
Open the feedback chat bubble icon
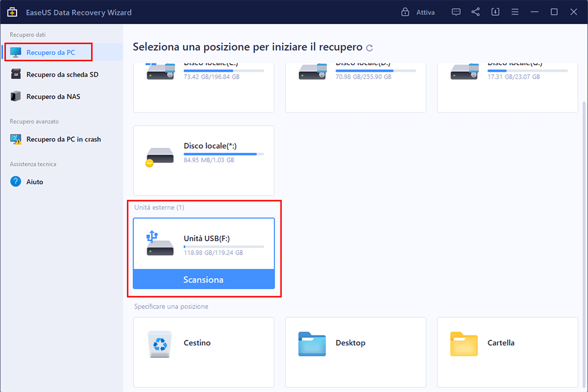456,12
